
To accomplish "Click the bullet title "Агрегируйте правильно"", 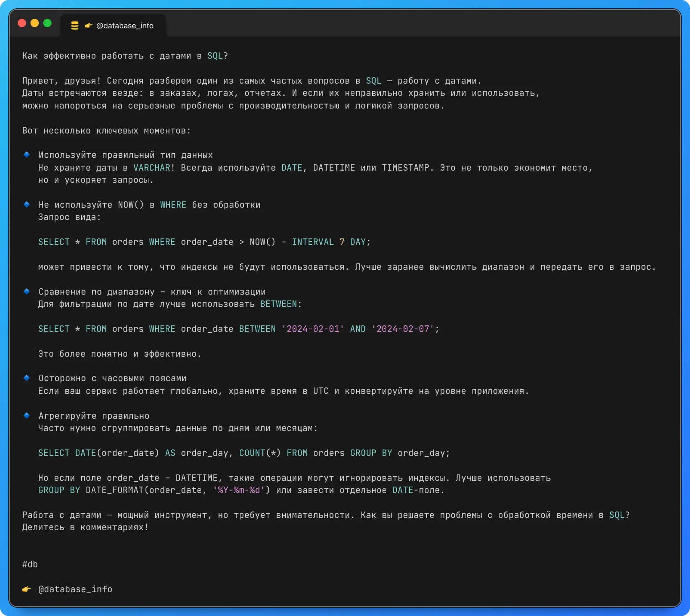I will [94, 416].
